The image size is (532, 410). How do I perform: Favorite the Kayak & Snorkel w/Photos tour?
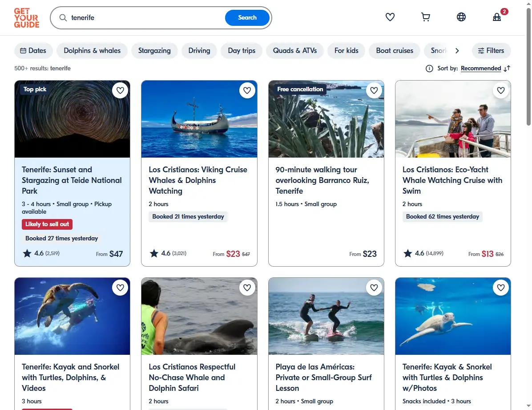click(501, 288)
